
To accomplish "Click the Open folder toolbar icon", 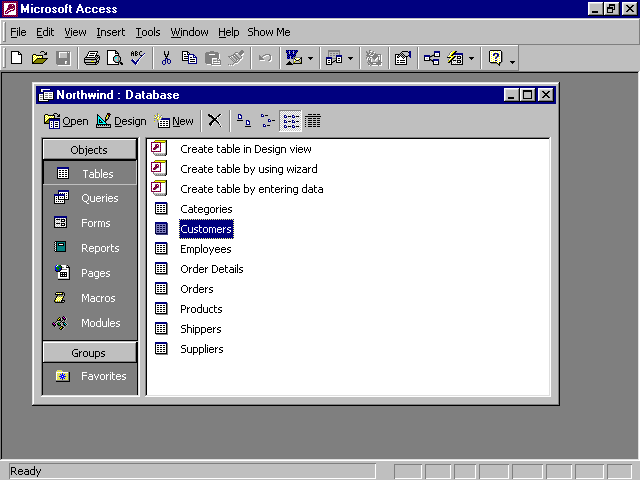I will coord(40,58).
